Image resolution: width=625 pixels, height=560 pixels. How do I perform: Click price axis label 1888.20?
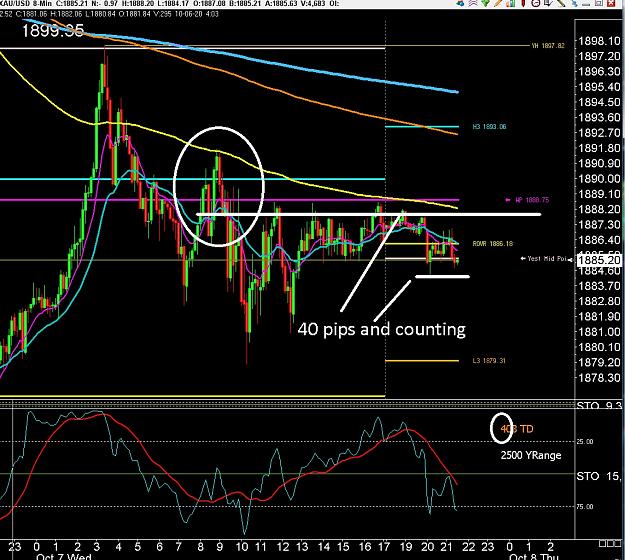coord(599,209)
